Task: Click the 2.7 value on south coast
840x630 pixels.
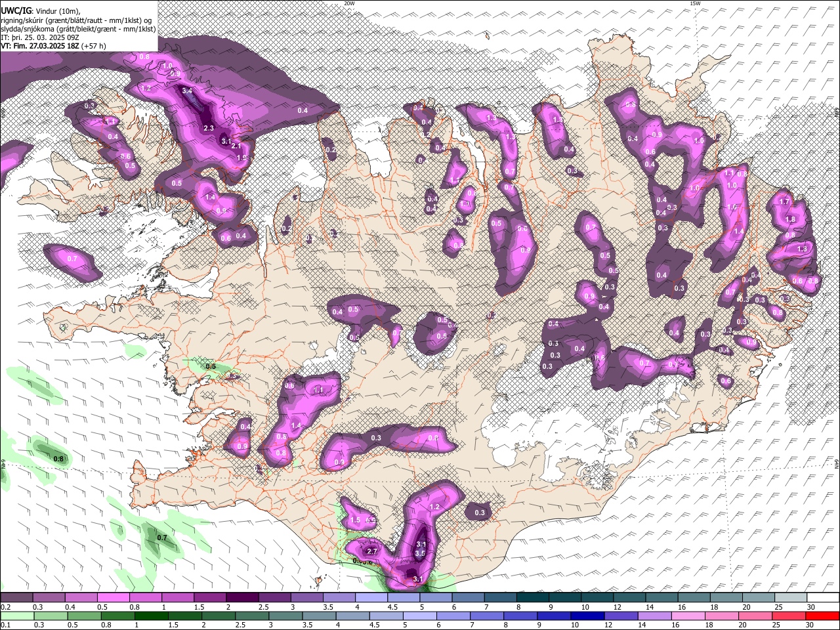Action: [372, 551]
